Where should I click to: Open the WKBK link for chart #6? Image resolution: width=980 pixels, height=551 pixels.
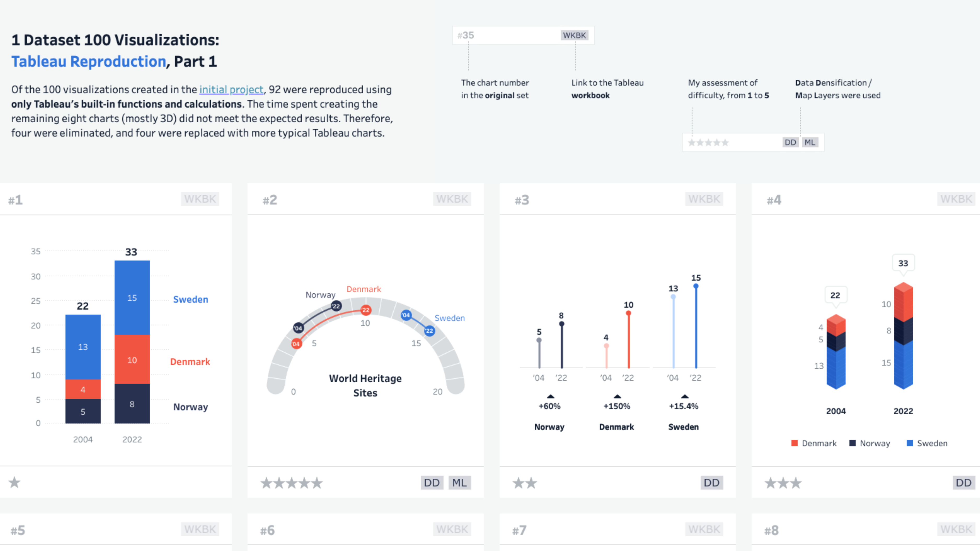(x=452, y=529)
